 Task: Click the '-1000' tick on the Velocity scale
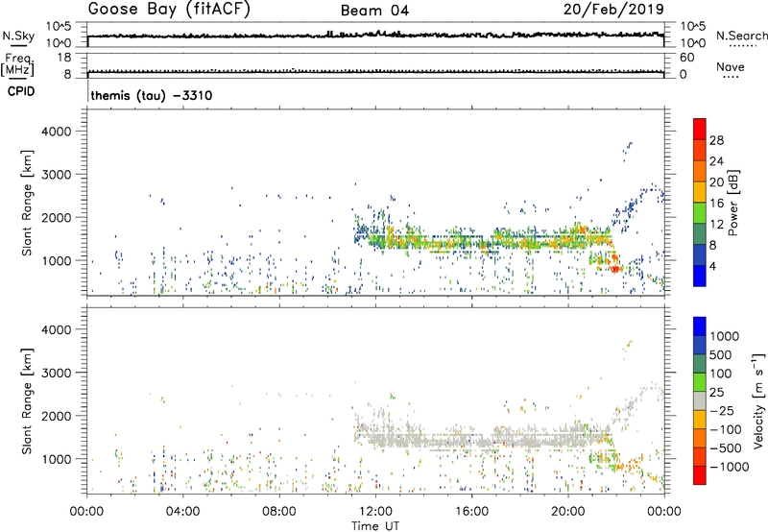click(730, 467)
